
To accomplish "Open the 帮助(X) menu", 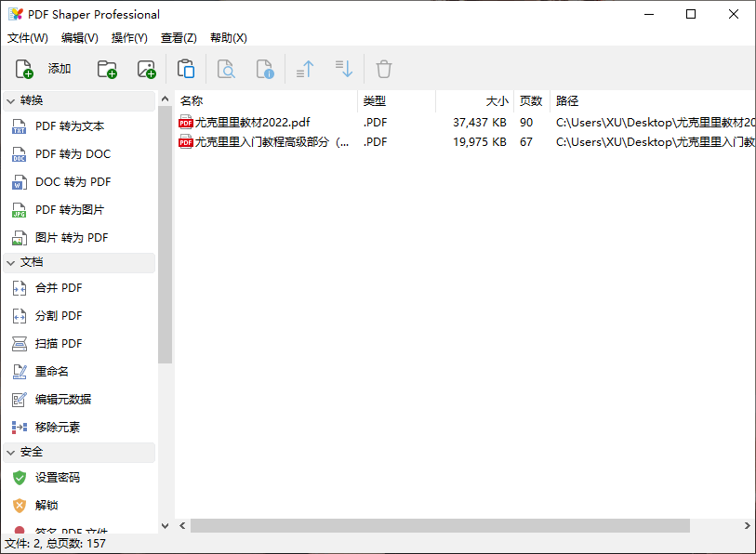I will pyautogui.click(x=229, y=37).
